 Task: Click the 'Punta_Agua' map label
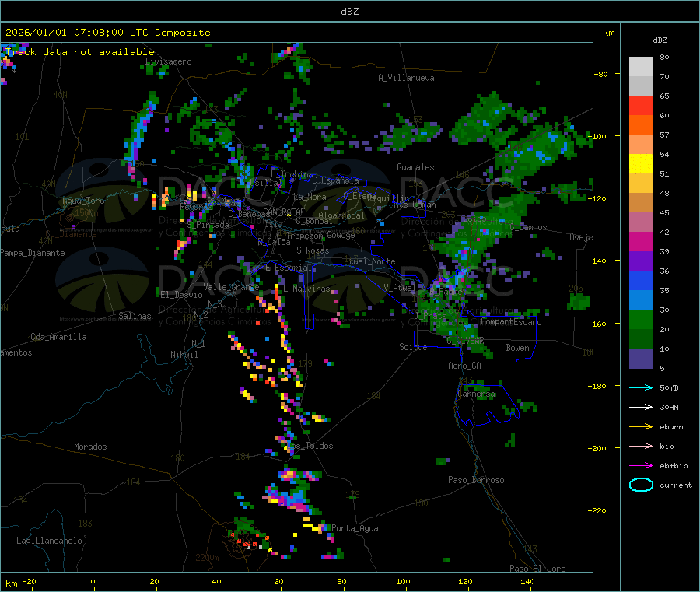pyautogui.click(x=355, y=529)
